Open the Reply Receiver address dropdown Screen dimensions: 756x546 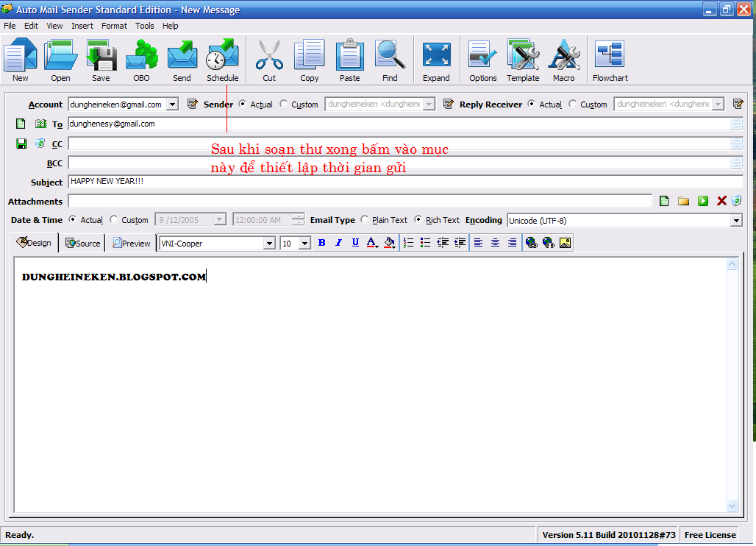718,104
